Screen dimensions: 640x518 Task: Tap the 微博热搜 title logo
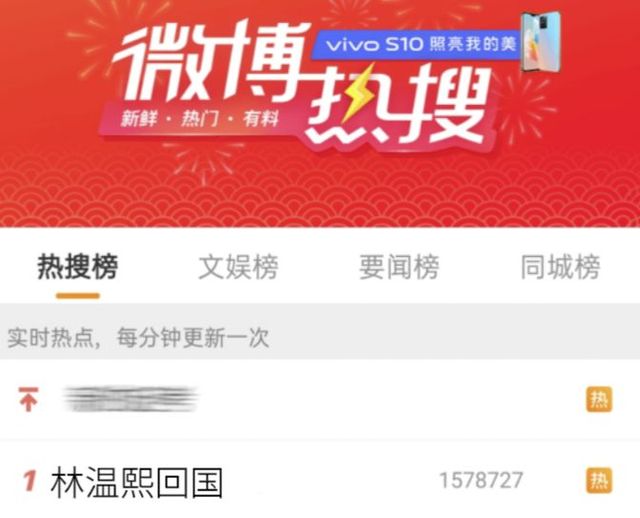302,82
